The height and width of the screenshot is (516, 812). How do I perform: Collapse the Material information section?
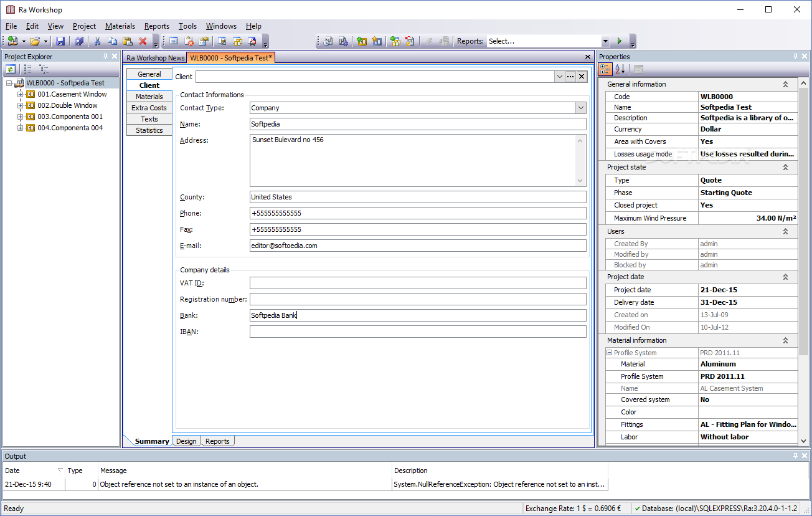[x=785, y=340]
